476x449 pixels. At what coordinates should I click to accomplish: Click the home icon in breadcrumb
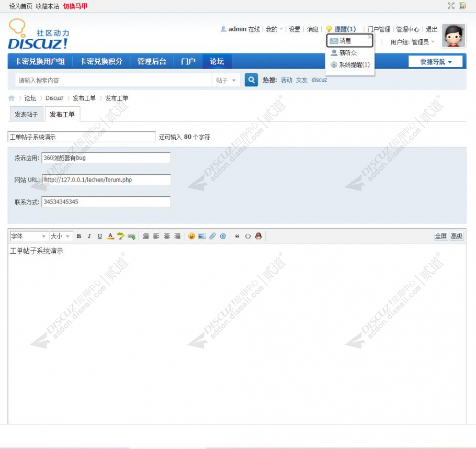pos(12,98)
